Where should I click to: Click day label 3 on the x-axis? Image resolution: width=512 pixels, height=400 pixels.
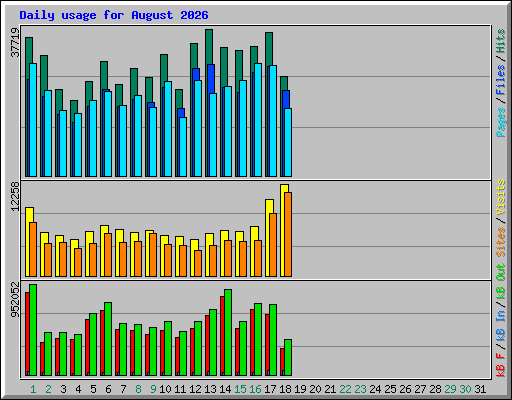click(63, 389)
